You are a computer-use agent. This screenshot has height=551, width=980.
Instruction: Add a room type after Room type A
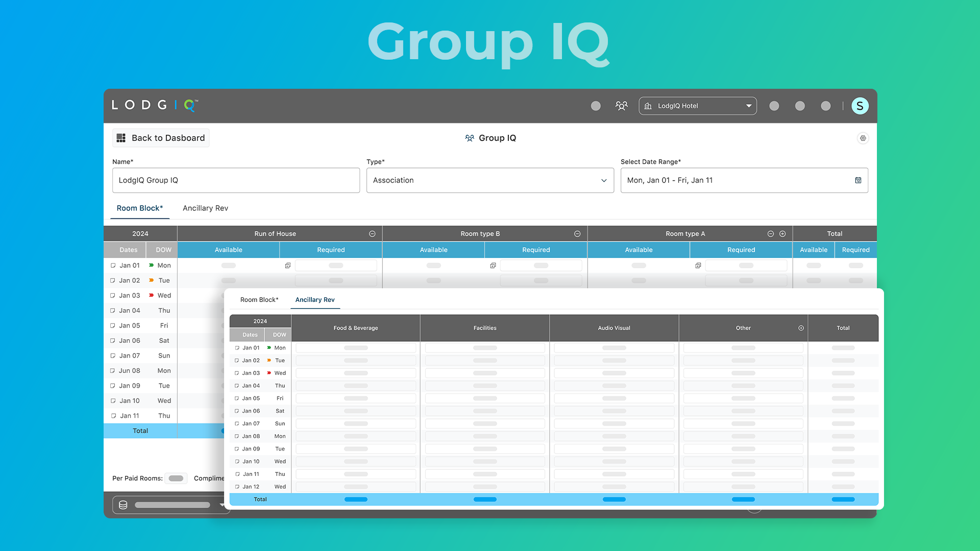[x=782, y=234]
